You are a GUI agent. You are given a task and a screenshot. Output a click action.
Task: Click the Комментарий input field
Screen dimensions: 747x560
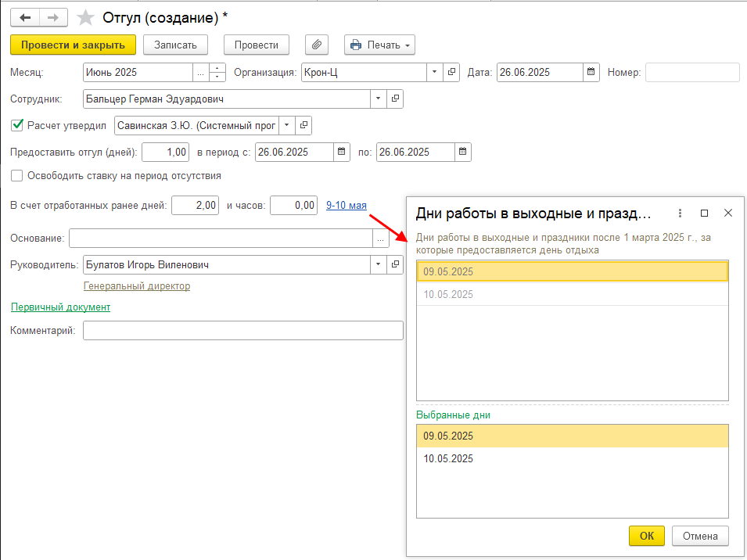242,331
